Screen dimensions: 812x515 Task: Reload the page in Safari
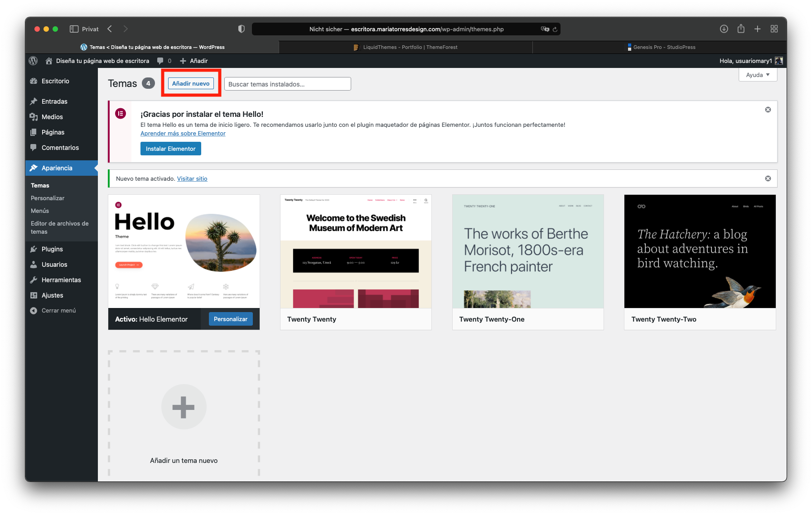[x=555, y=29]
